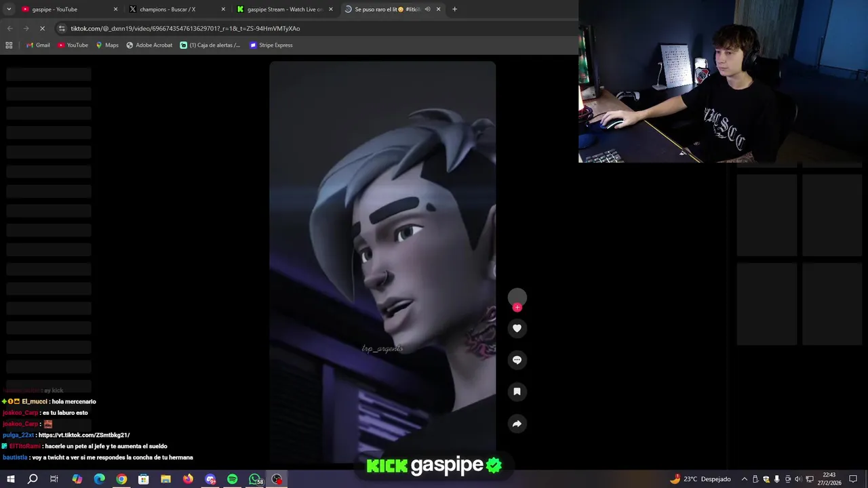Open the Adobe Acrobat bookmark
The image size is (868, 488).
(149, 45)
